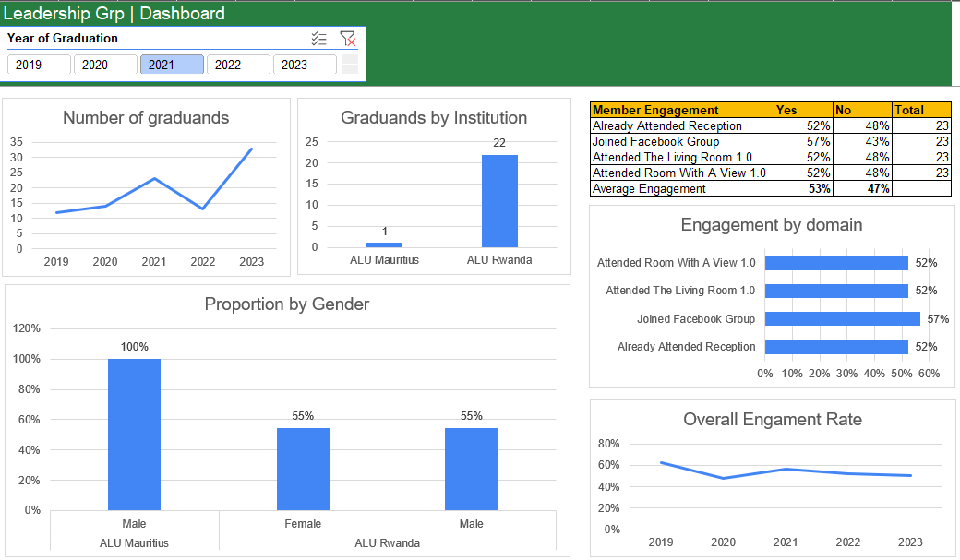Click the ALU Mauritius bar in Graduands chart

point(384,244)
